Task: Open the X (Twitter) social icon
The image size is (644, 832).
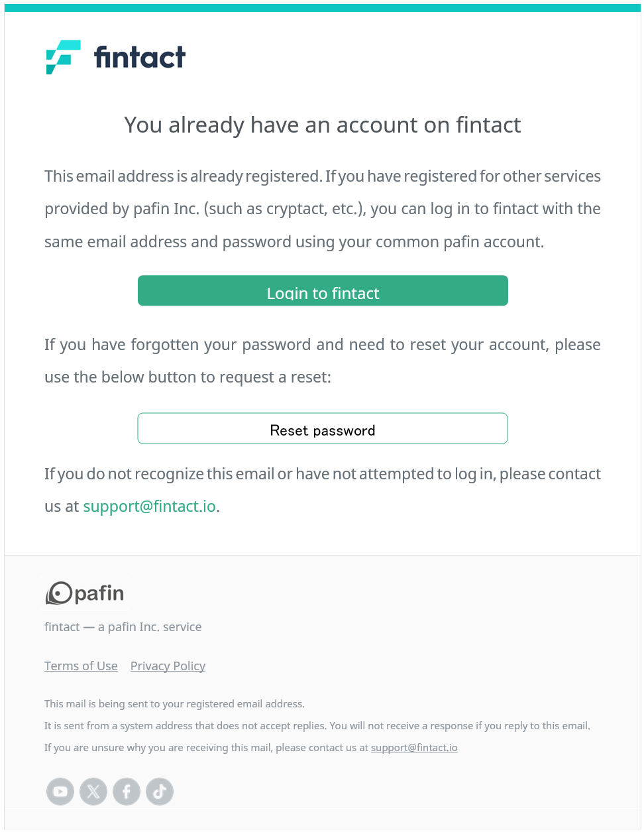Action: tap(93, 792)
